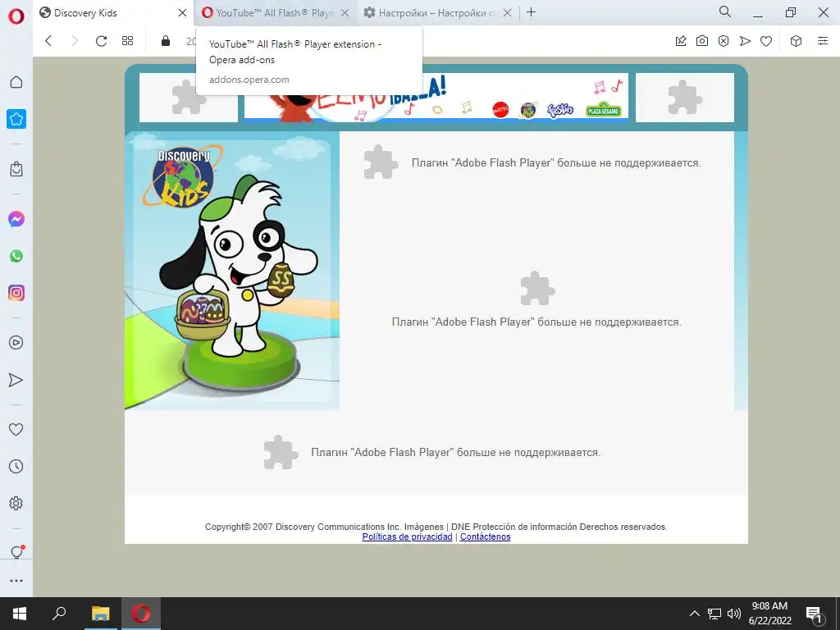This screenshot has height=630, width=840.
Task: Click Opera icon in taskbar
Action: (141, 614)
